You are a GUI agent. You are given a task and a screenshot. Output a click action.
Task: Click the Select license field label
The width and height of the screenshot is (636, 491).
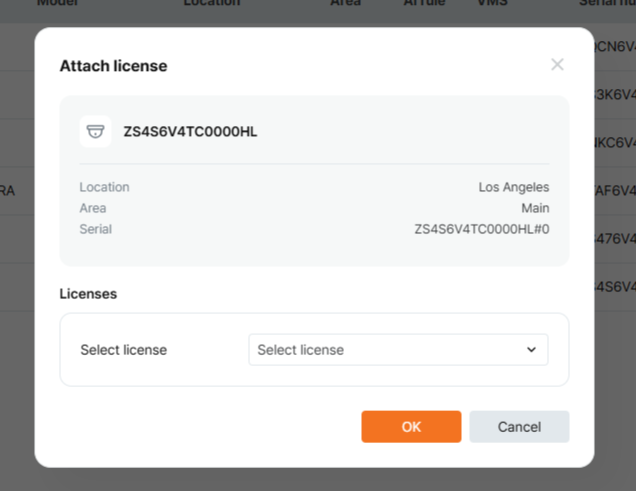click(x=123, y=349)
